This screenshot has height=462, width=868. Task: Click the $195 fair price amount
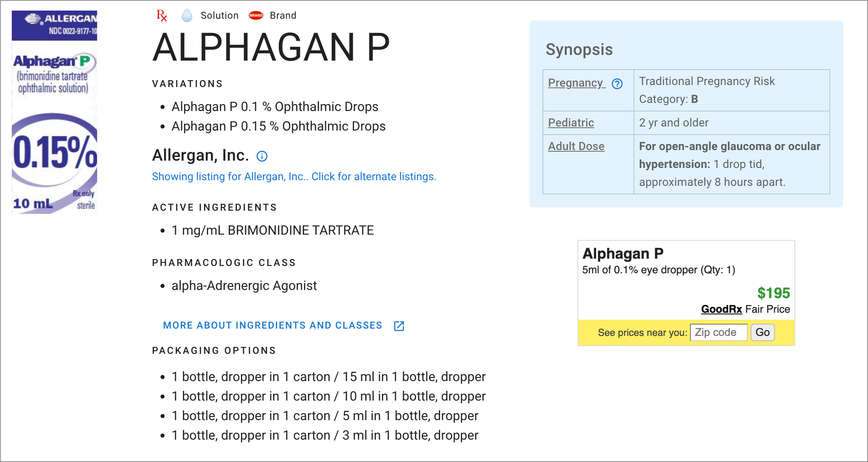click(773, 293)
